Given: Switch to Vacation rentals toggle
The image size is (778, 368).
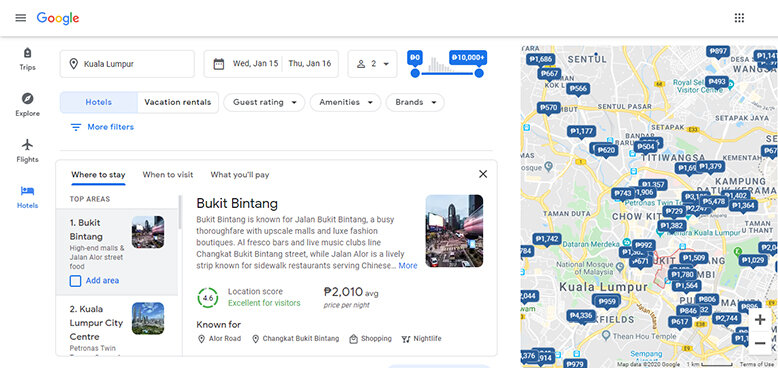Looking at the screenshot, I should 178,103.
